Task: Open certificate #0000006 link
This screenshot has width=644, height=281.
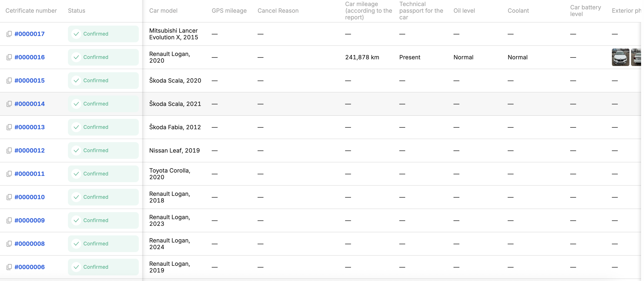Action: point(30,267)
